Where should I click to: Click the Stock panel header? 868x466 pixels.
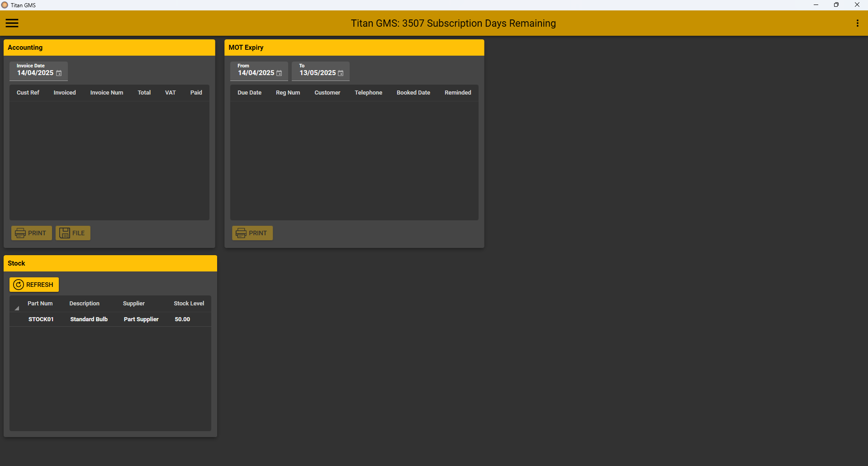pyautogui.click(x=110, y=263)
